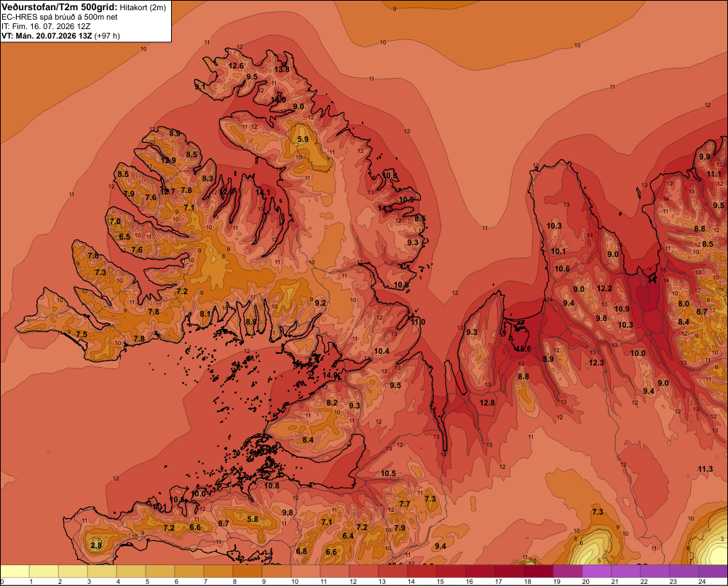Viewport: 728px width, 586px height.
Task: Click the 'EC-HRES spá brúuð á 500m net' line
Action: coord(60,17)
